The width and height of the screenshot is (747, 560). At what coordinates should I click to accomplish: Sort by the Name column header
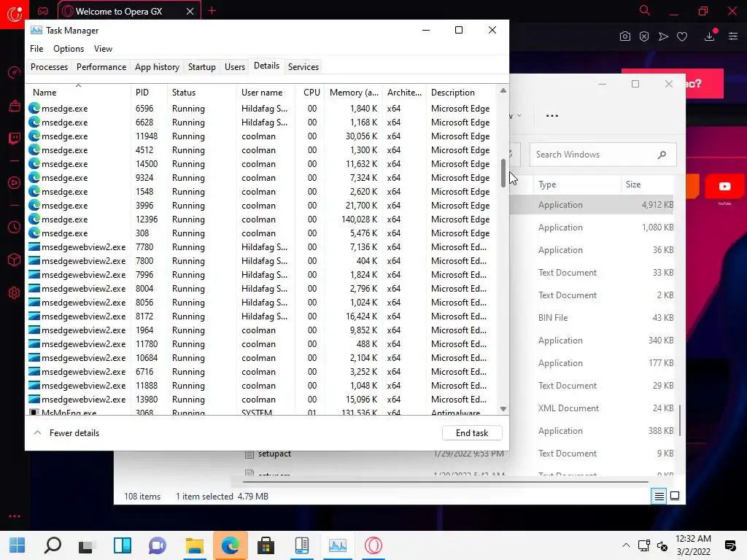[x=78, y=92]
